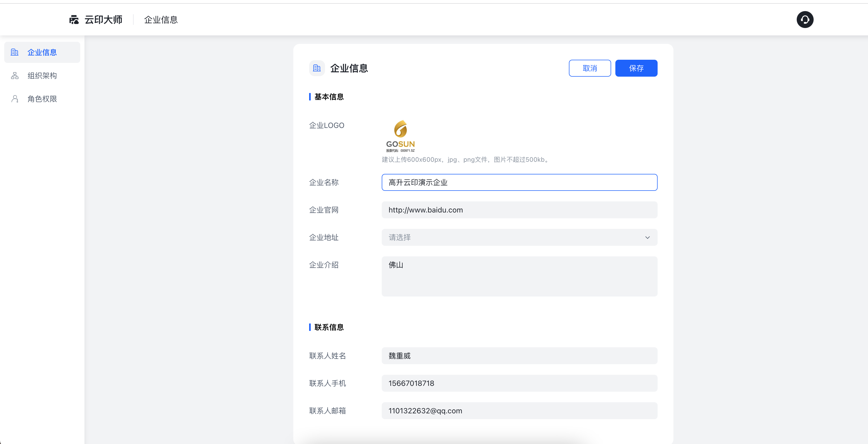Image resolution: width=868 pixels, height=444 pixels.
Task: Focus the 企业官网 URL field
Action: 519,210
